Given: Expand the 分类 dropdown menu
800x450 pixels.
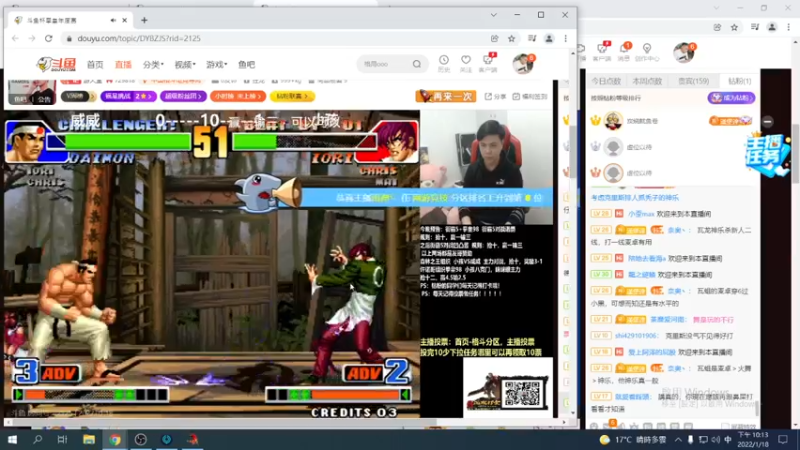Looking at the screenshot, I should (x=153, y=65).
